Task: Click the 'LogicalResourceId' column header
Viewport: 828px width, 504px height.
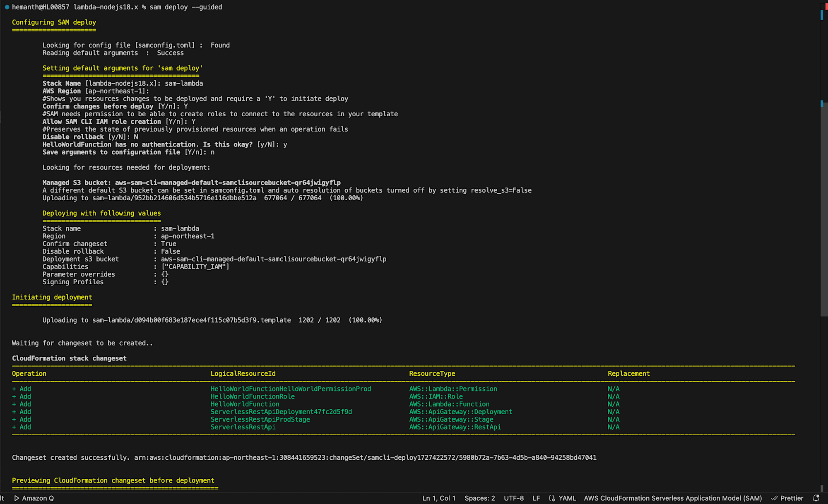Action: pos(243,374)
